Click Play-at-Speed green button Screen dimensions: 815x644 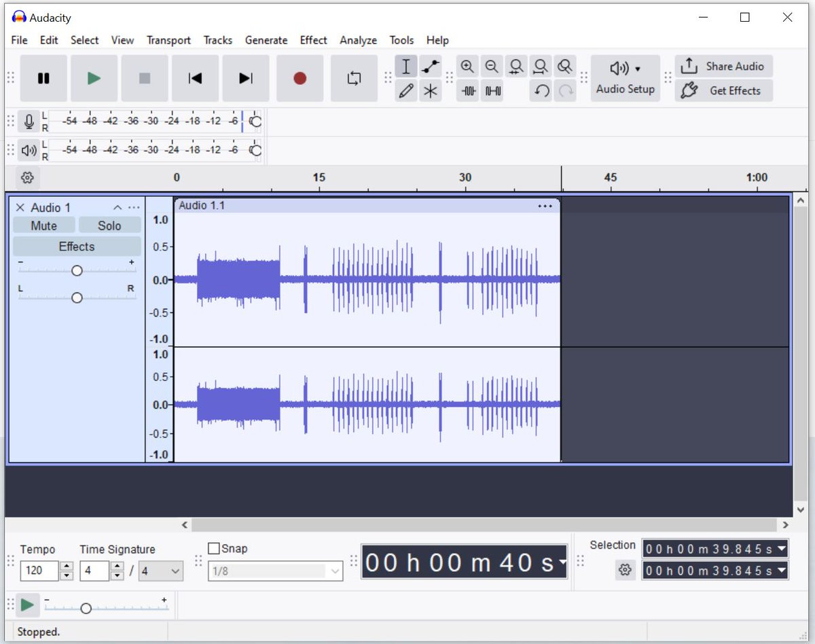[x=27, y=605]
